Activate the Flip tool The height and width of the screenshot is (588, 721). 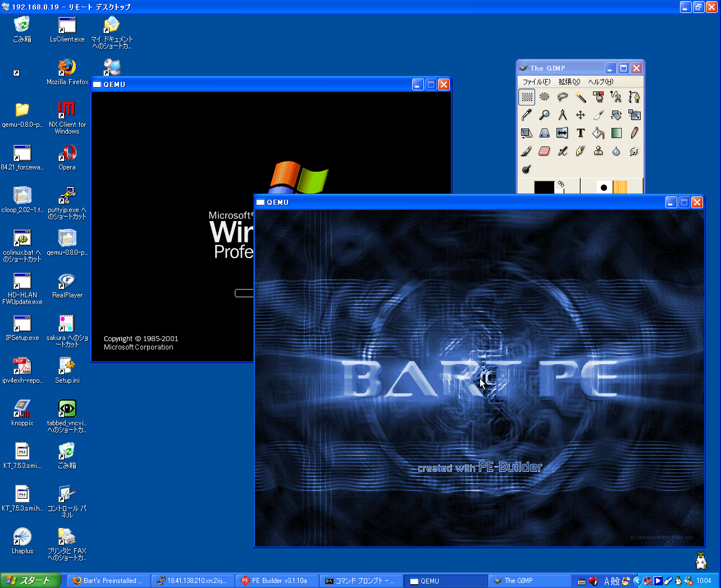tap(563, 133)
